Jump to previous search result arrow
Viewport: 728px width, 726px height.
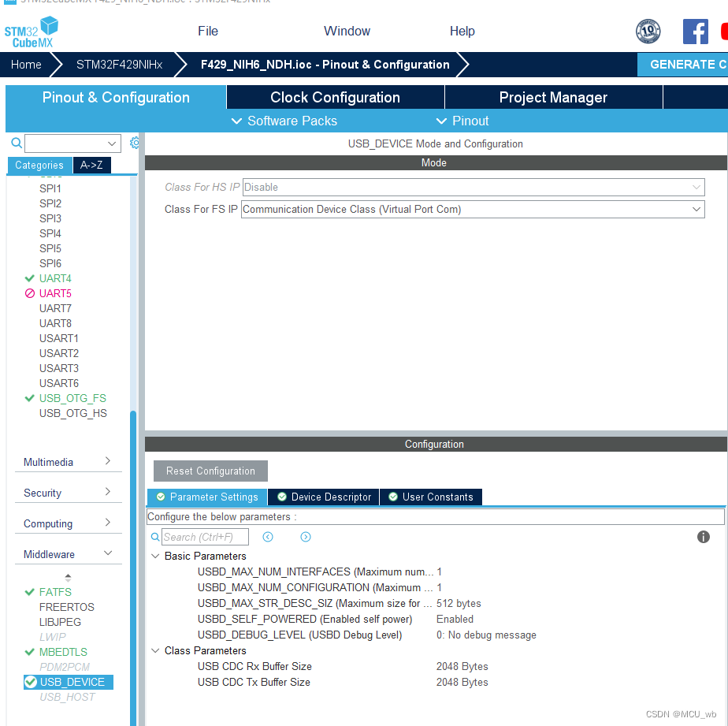[268, 537]
